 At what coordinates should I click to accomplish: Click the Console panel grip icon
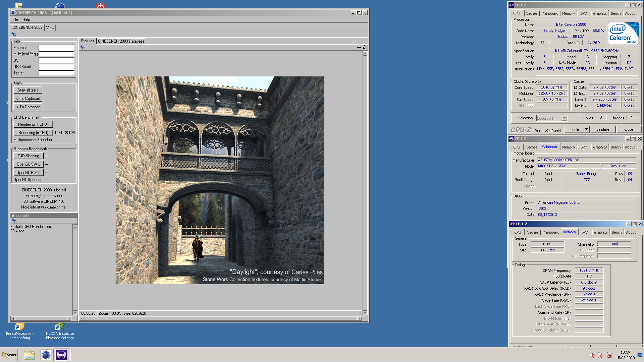coord(13,216)
